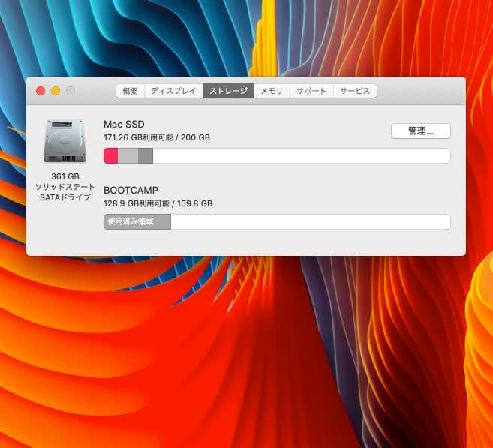The image size is (493, 448).
Task: Click the 使用済み領域 segment in the BOOTCAMP bar
Action: click(x=137, y=221)
